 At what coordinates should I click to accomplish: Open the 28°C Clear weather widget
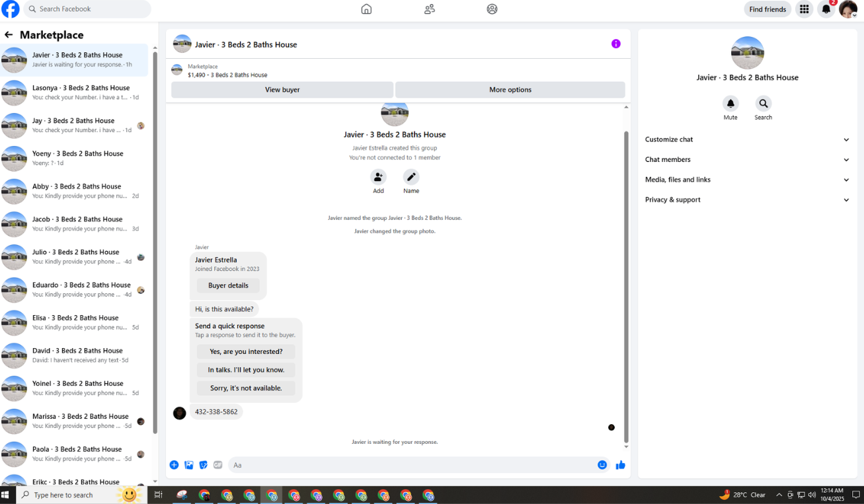(743, 495)
